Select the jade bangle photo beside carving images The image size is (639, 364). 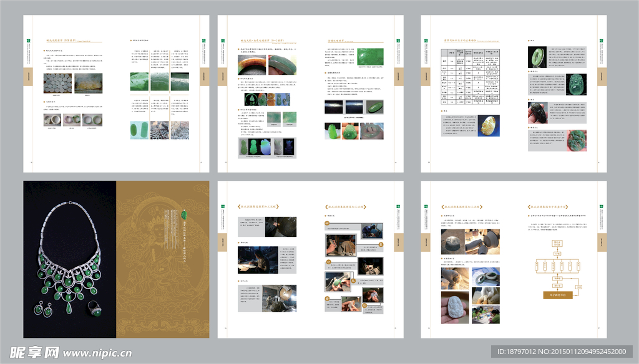485,276
